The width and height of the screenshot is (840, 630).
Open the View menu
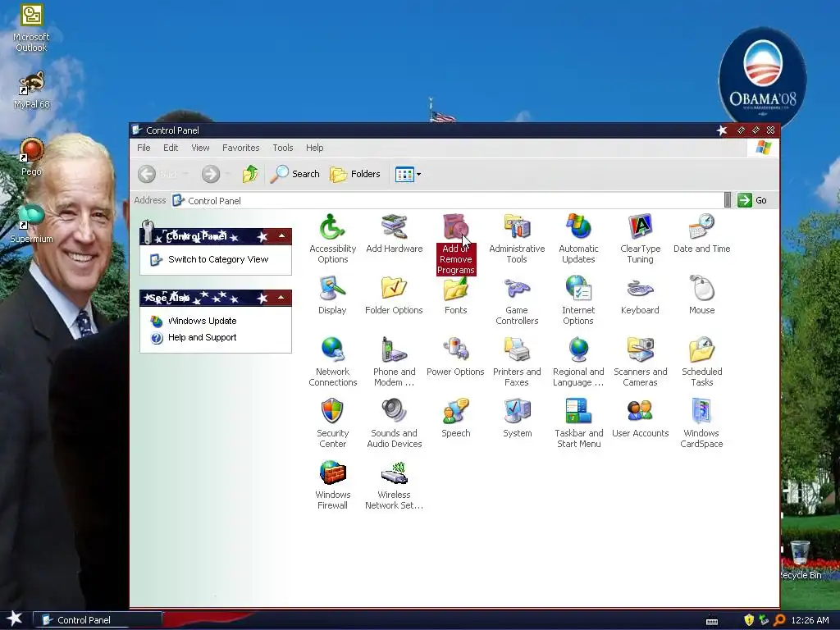(200, 148)
